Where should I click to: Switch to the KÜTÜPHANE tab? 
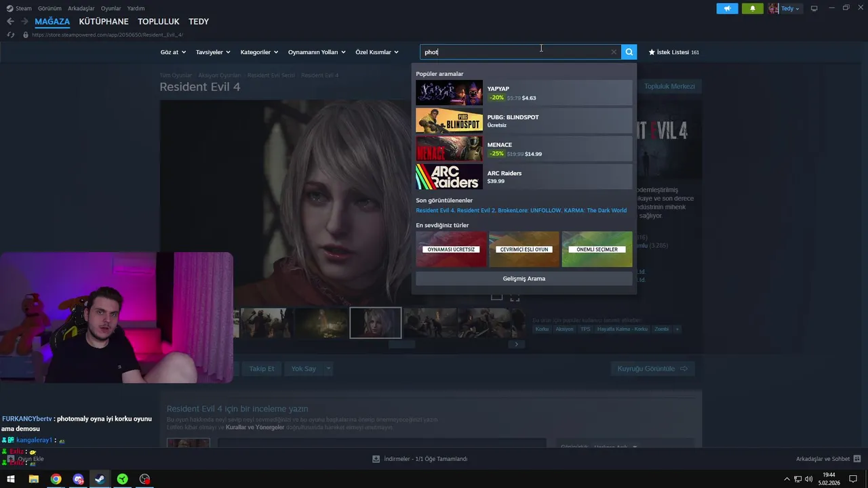tap(104, 22)
